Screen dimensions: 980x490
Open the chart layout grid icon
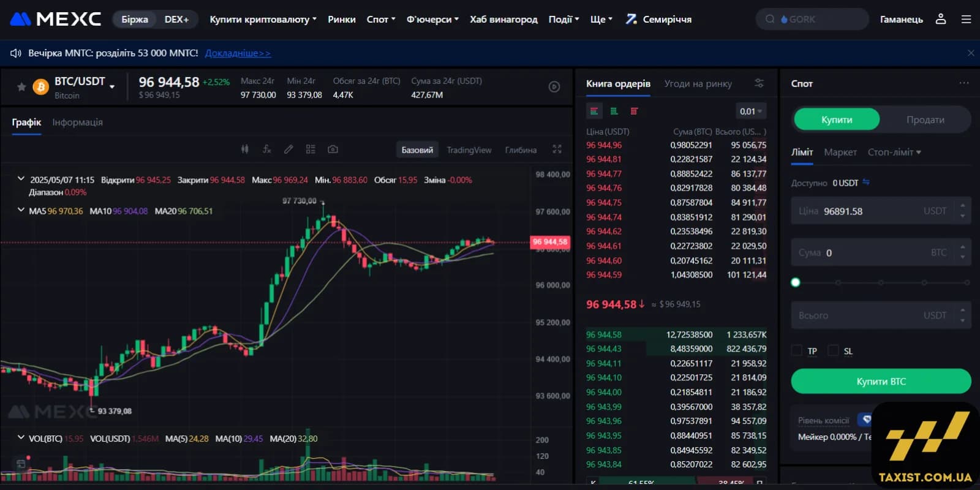(x=311, y=149)
